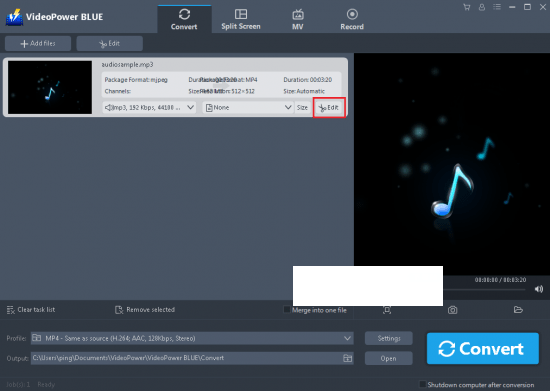The width and height of the screenshot is (550, 391).
Task: Click Remove selected
Action: (x=145, y=310)
